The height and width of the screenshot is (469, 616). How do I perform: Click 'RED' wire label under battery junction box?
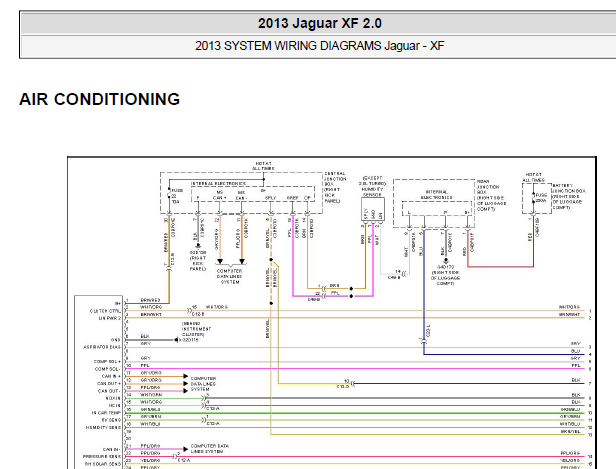point(530,237)
